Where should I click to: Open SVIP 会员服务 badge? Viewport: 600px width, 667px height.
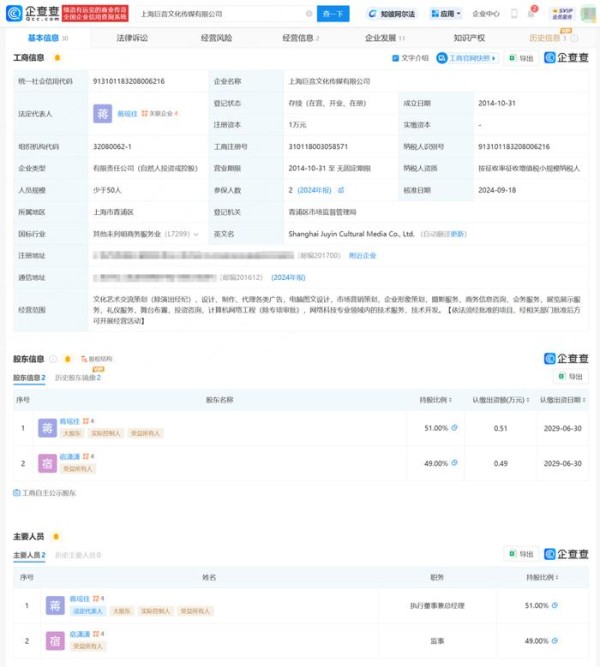562,14
